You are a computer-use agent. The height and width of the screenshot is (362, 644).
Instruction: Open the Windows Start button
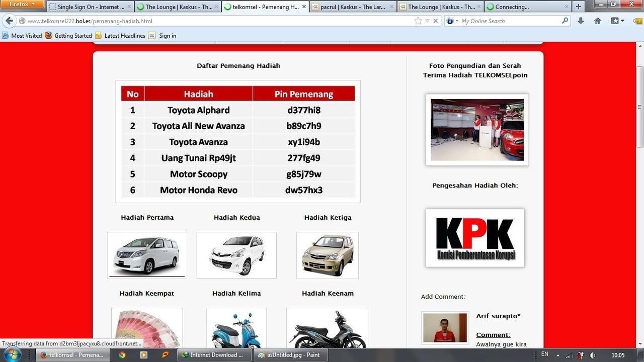coord(12,354)
